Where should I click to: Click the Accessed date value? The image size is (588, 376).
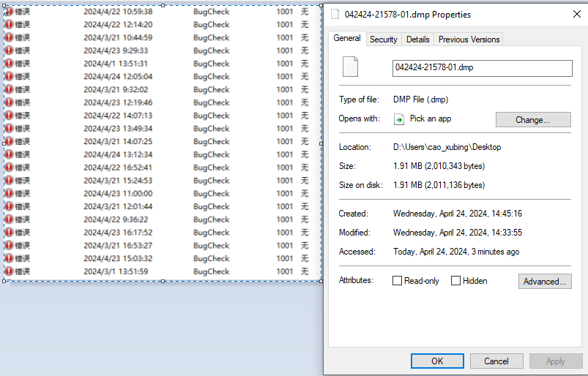pos(456,252)
